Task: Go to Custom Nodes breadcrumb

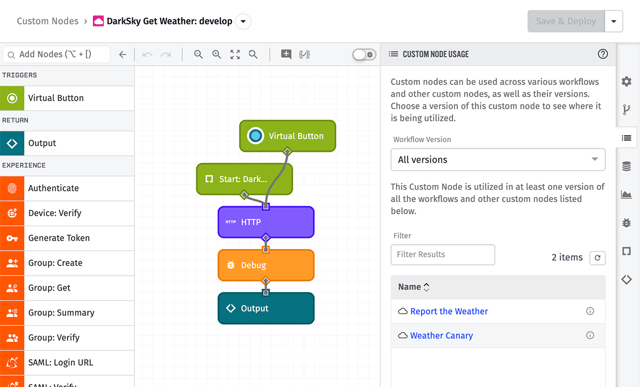Action: pos(47,21)
